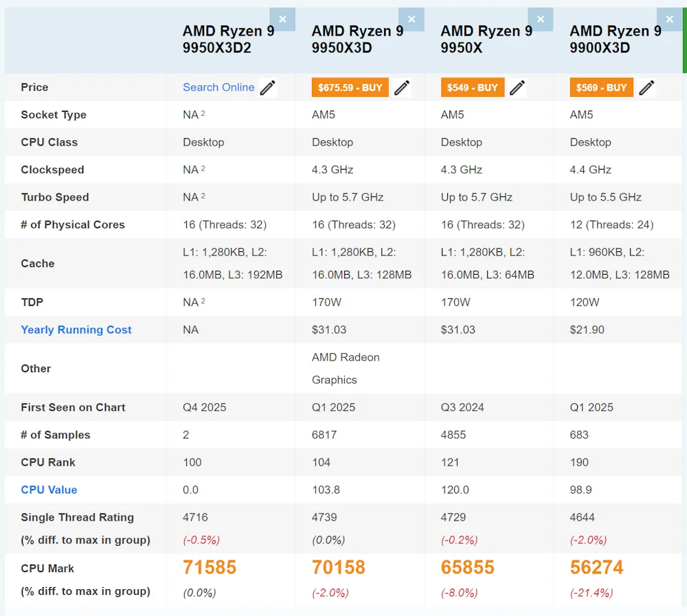Click the yearly running cost $21.90
This screenshot has width=687, height=616.
coord(587,330)
